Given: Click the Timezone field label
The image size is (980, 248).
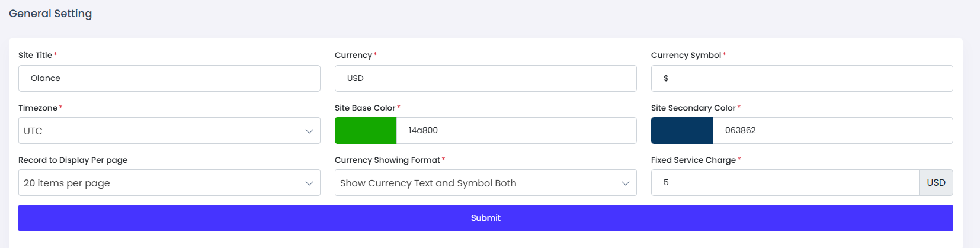Looking at the screenshot, I should click(38, 108).
